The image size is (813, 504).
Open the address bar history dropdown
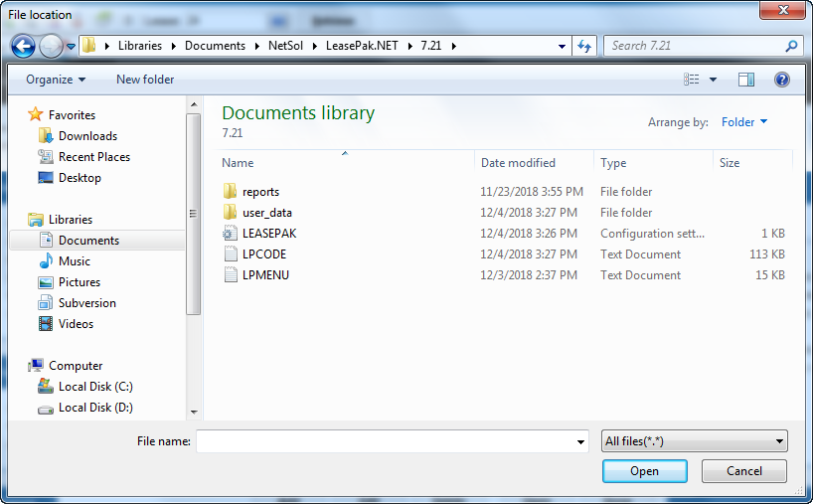pos(562,46)
